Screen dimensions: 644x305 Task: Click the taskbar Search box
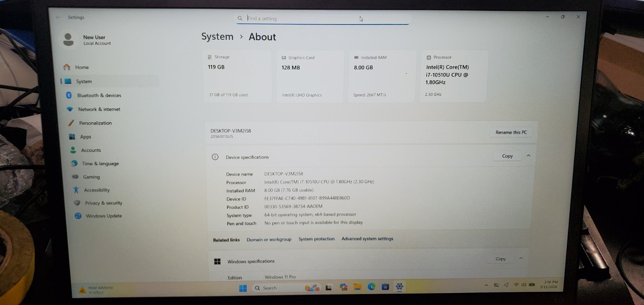286,288
